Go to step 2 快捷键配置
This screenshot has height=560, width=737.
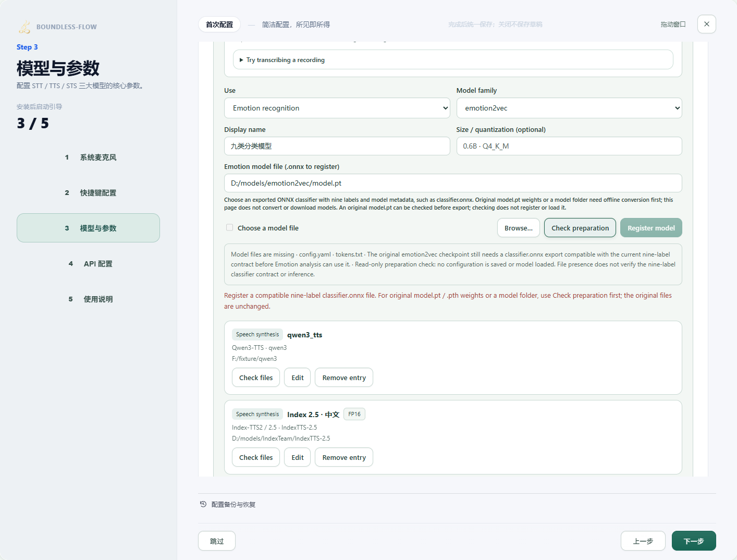[88, 192]
